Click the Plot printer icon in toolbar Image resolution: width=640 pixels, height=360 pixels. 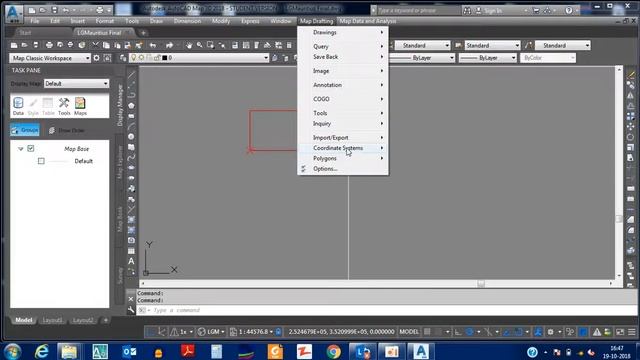(x=49, y=45)
